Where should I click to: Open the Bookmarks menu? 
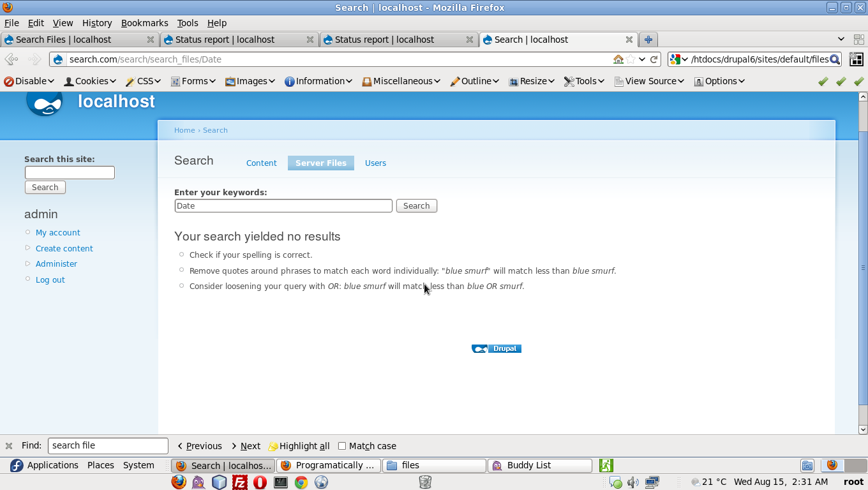pyautogui.click(x=144, y=23)
